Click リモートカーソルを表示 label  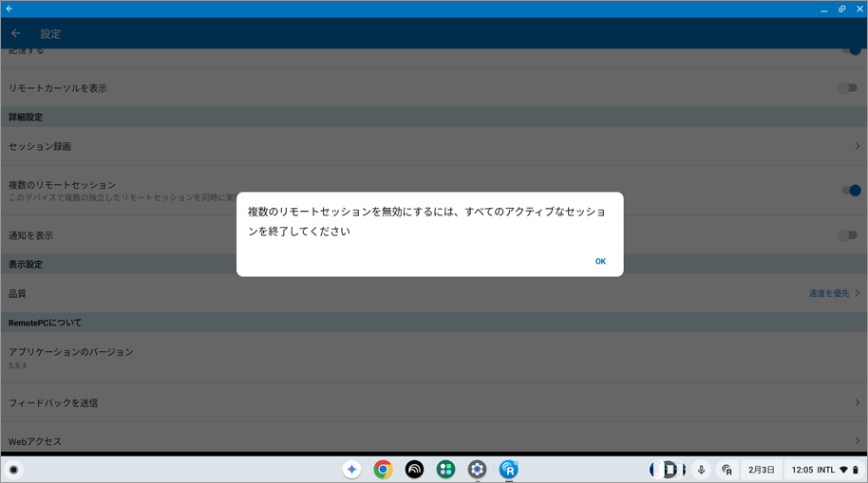click(x=58, y=88)
